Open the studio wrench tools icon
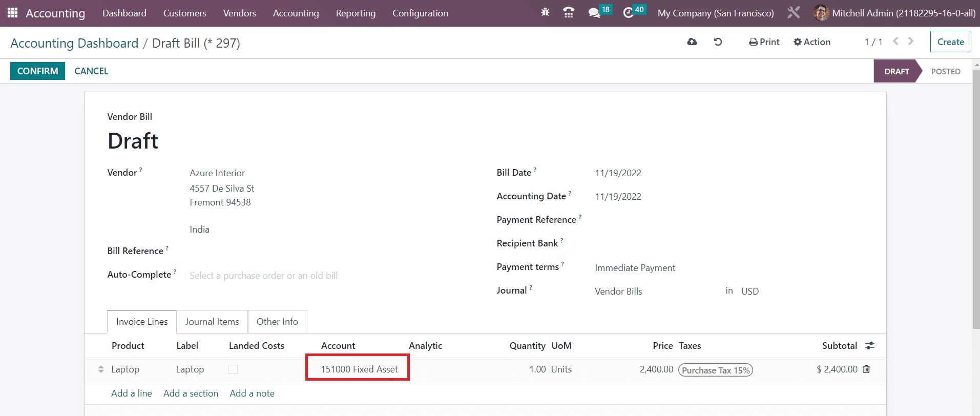This screenshot has width=980, height=416. pos(794,13)
